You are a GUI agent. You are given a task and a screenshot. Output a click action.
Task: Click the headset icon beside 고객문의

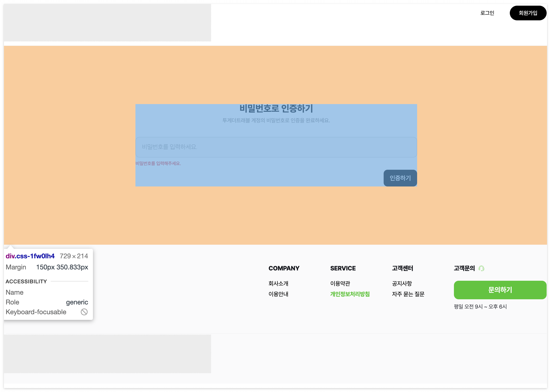[x=481, y=268]
